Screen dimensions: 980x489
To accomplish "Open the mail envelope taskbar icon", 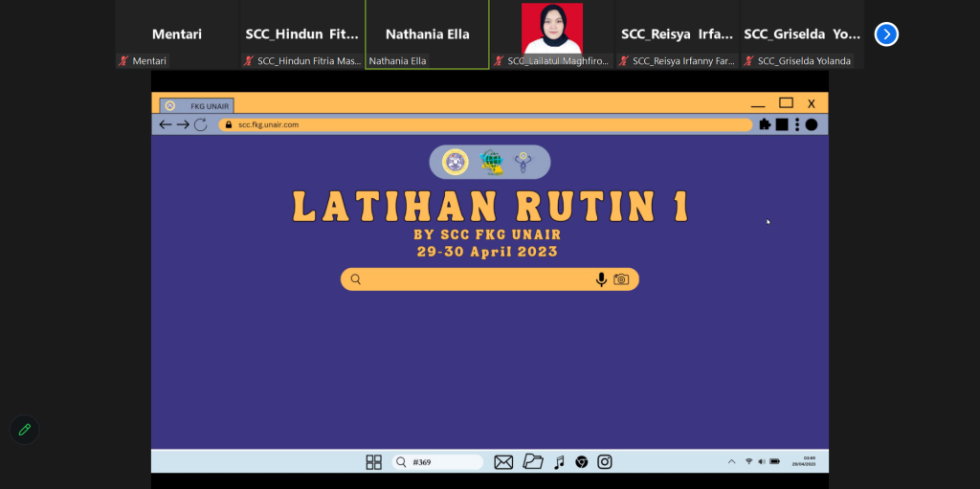I will [503, 462].
